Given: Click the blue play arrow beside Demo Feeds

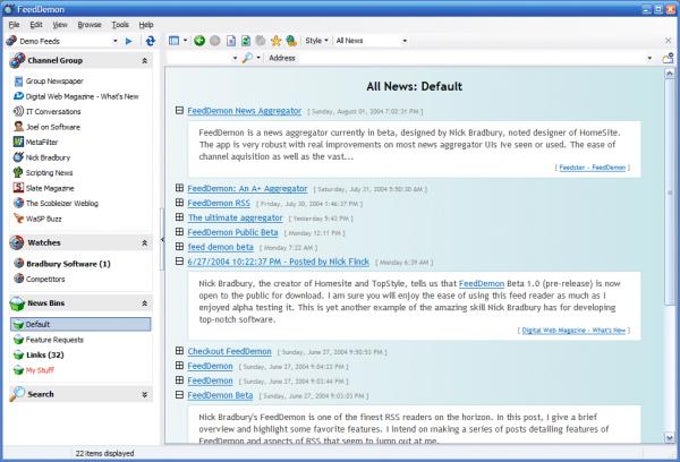Looking at the screenshot, I should [129, 41].
